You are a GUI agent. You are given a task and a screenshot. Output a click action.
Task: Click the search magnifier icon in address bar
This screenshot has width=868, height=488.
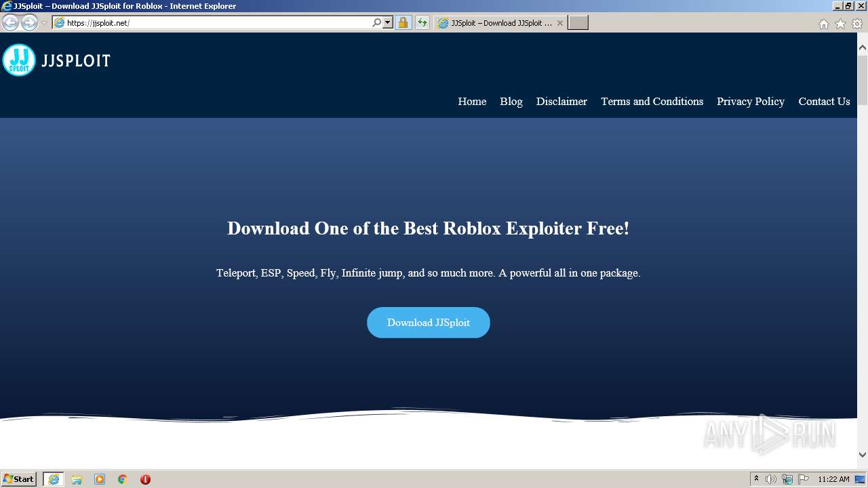[377, 22]
